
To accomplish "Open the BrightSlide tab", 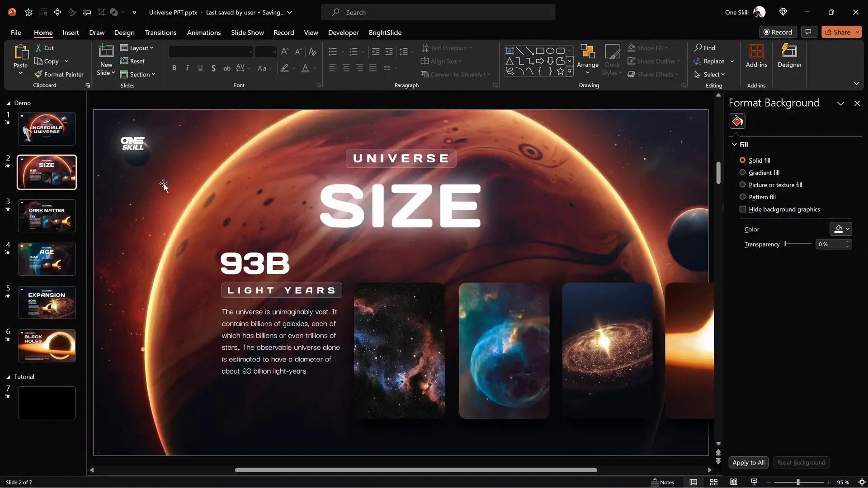I will click(x=385, y=33).
